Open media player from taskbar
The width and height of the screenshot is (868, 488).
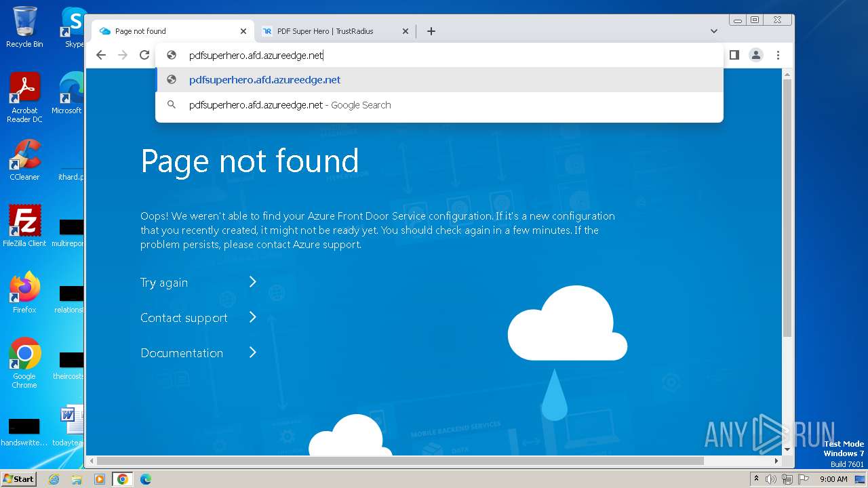tap(100, 479)
